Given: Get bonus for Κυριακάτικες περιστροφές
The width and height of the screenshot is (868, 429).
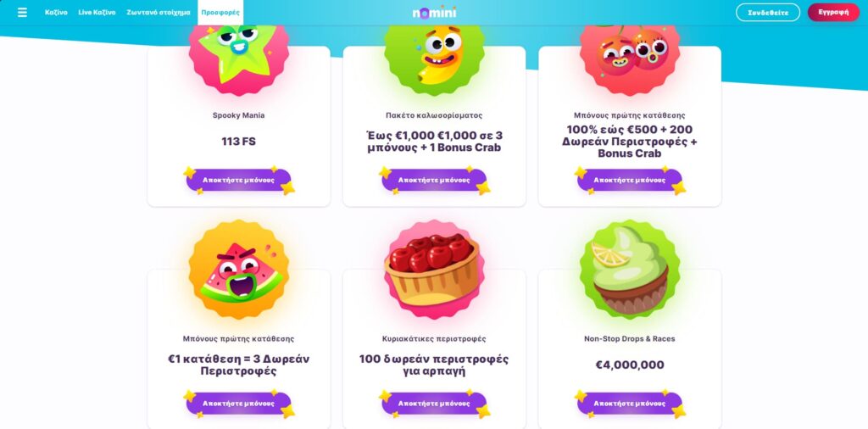Looking at the screenshot, I should point(435,404).
